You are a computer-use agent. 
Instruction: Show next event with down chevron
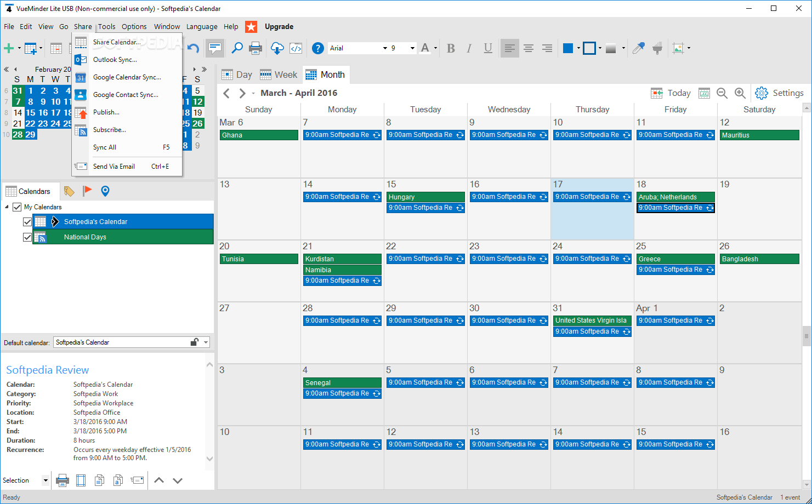[178, 480]
